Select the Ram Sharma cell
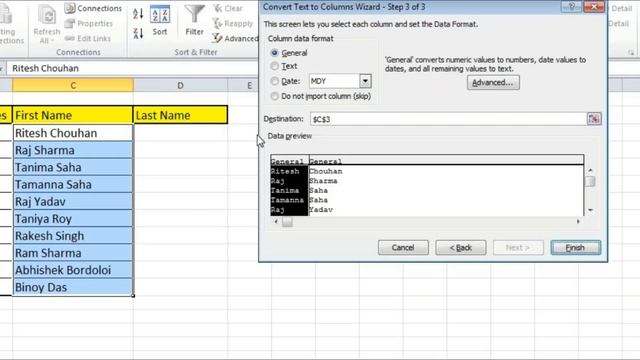640x360 pixels. point(73,253)
